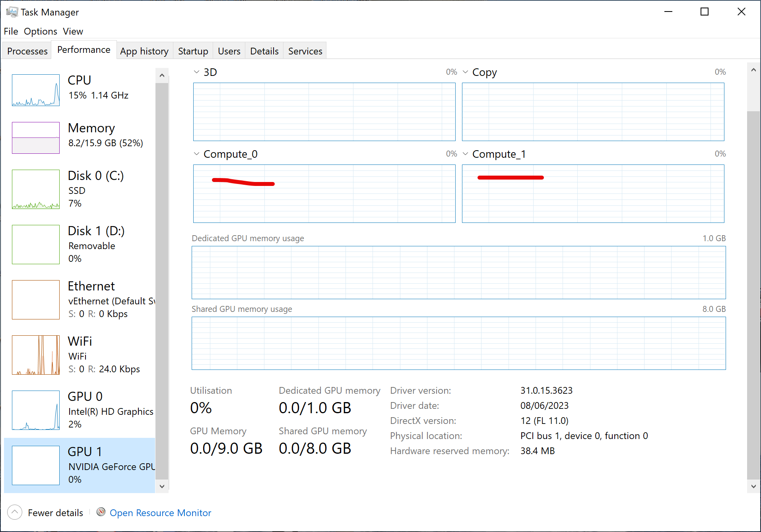Click the sidebar scrollbar thumb
The width and height of the screenshot is (761, 532).
tap(162, 281)
